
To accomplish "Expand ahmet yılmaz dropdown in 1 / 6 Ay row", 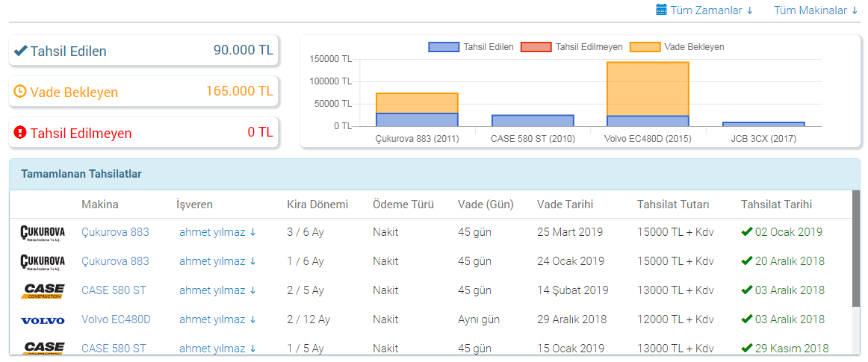I will click(x=217, y=260).
